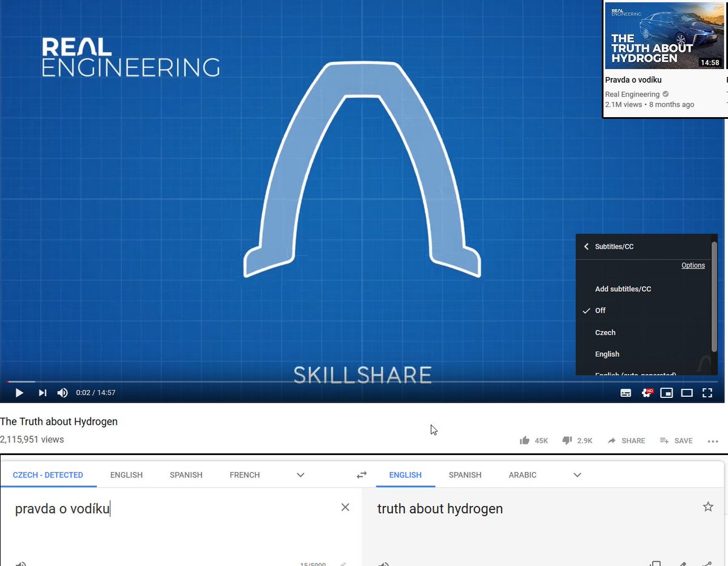Image resolution: width=728 pixels, height=566 pixels.
Task: Select Spanish as source language tab
Action: click(x=186, y=475)
